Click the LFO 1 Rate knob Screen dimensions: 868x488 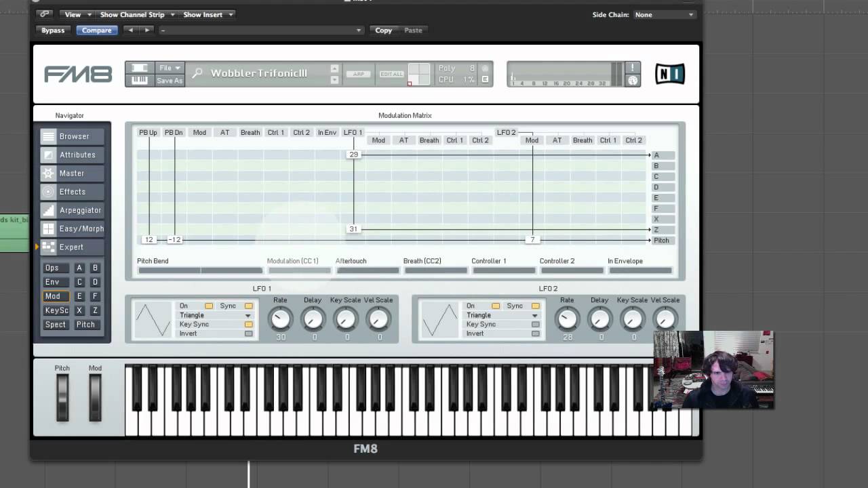pos(280,319)
